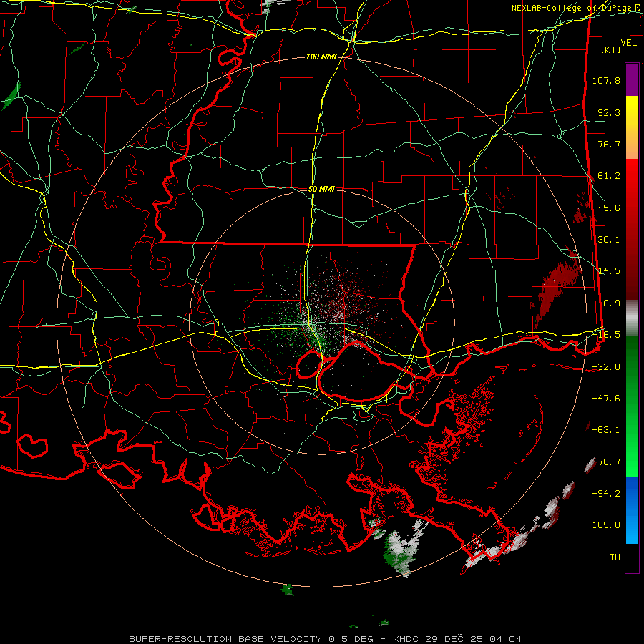
Task: Click the yellow-orange segment of the color bar
Action: [632, 127]
